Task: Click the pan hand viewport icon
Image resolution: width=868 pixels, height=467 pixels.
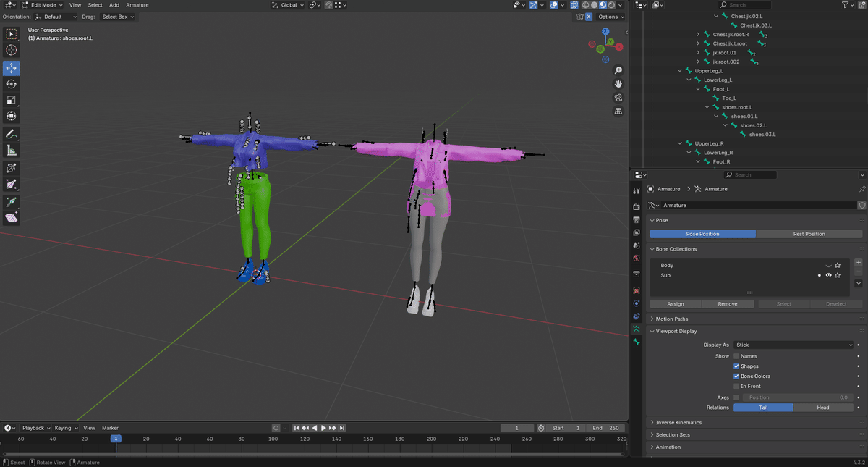Action: coord(618,84)
